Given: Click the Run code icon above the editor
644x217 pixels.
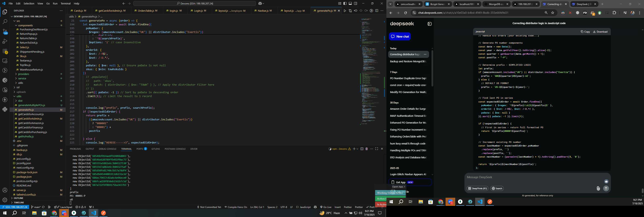Looking at the screenshot, I should pyautogui.click(x=345, y=11).
